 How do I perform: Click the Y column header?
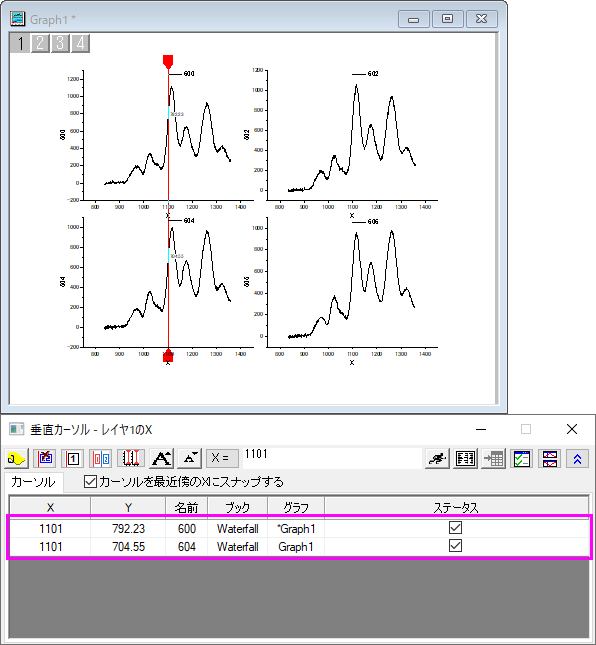[x=128, y=507]
